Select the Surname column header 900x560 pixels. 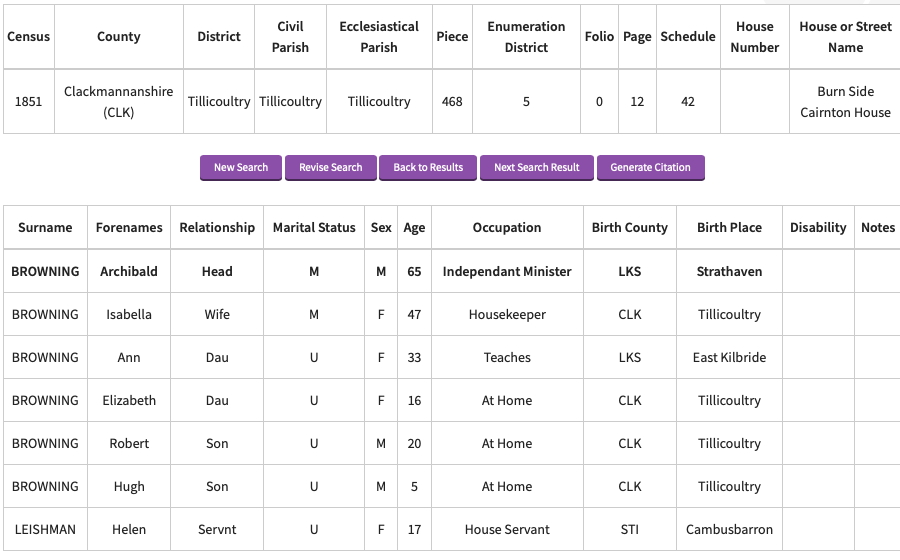click(45, 227)
